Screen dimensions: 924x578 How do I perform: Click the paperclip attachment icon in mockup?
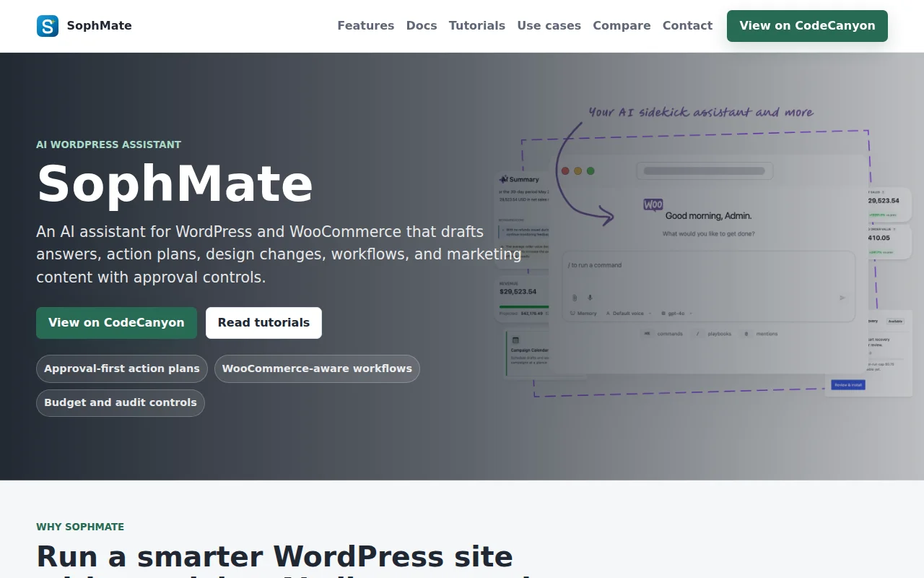coord(575,298)
